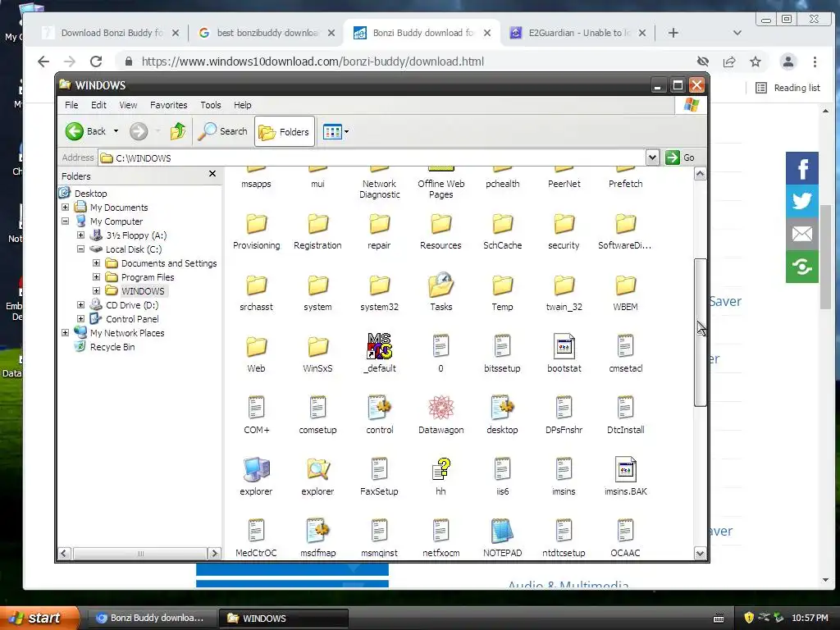Expand Program Files tree node
The height and width of the screenshot is (630, 840).
(96, 277)
